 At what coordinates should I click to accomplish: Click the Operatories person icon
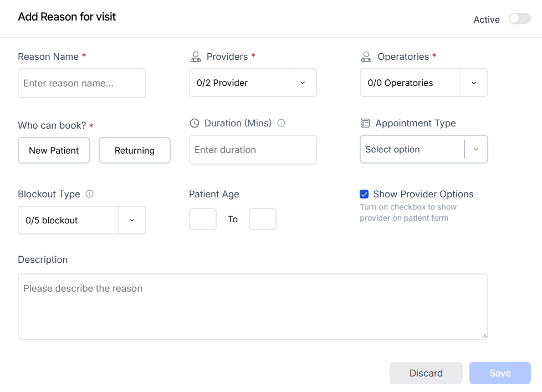(366, 57)
